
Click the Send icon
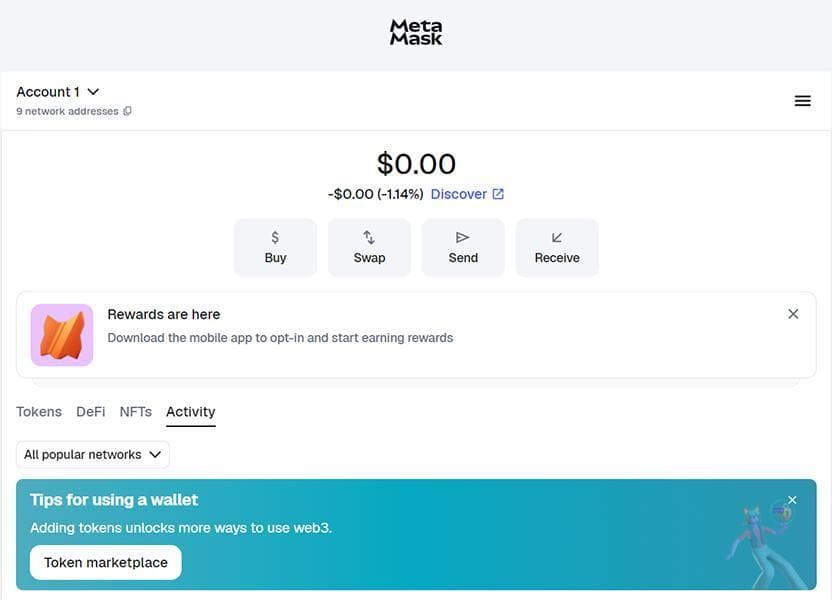click(x=463, y=237)
